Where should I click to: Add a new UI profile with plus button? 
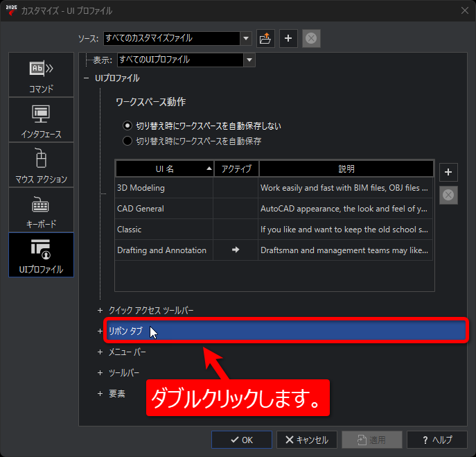tap(448, 172)
